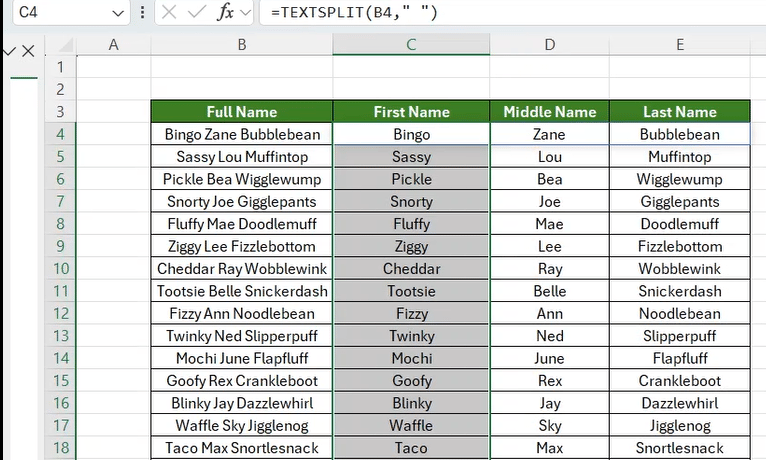Select column B header
The width and height of the screenshot is (766, 460).
point(242,44)
